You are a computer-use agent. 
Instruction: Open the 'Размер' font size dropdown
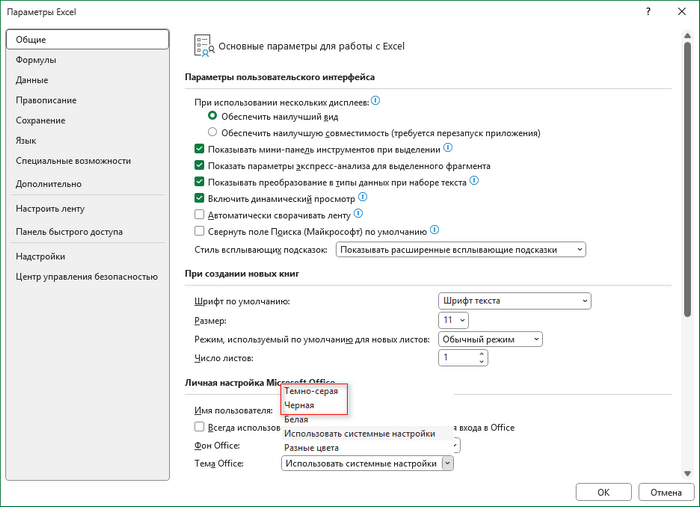click(453, 320)
